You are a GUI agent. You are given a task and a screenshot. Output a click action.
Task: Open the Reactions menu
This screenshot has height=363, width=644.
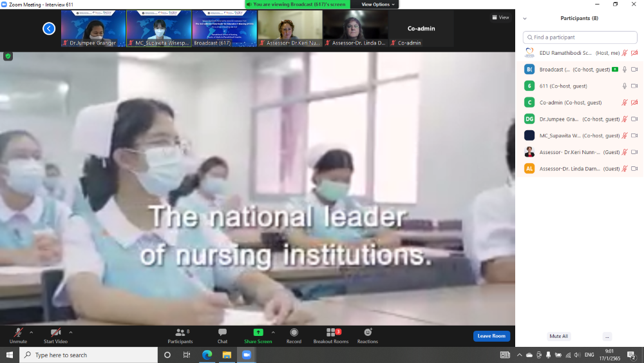coord(367,335)
